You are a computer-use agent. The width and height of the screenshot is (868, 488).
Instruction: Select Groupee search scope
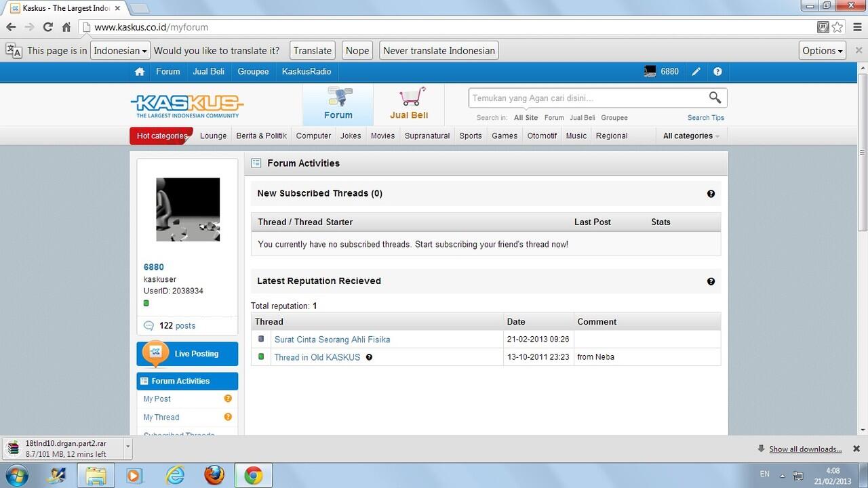614,117
